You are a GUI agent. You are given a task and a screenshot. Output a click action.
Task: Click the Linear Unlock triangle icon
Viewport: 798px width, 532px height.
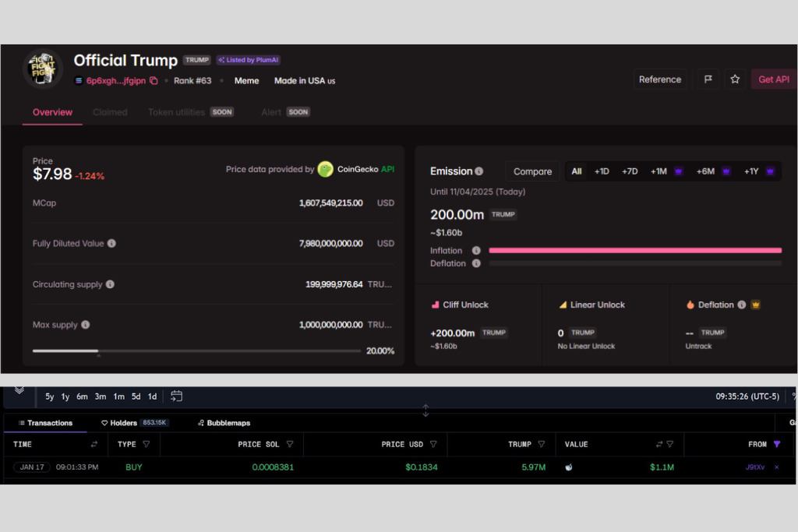point(563,305)
